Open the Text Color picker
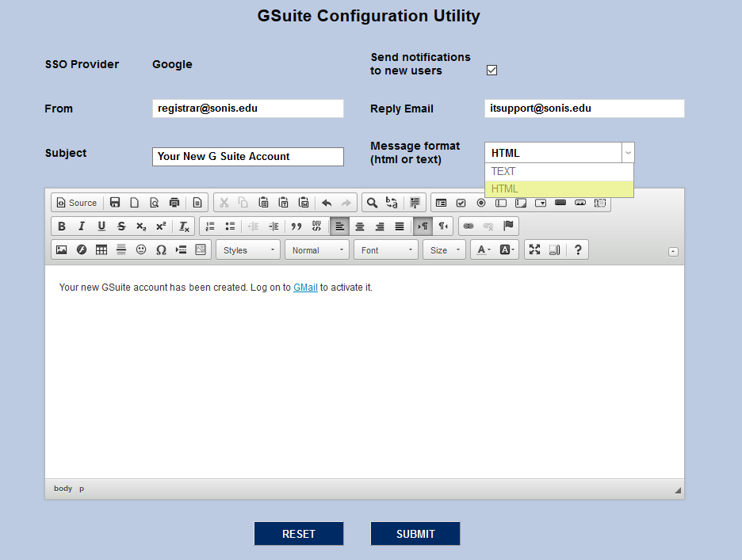This screenshot has width=742, height=560. [x=482, y=250]
